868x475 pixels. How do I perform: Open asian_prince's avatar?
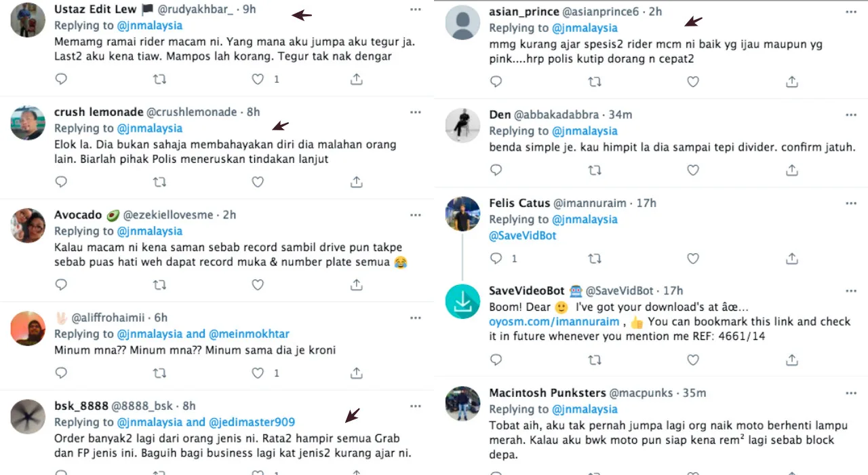click(x=462, y=23)
